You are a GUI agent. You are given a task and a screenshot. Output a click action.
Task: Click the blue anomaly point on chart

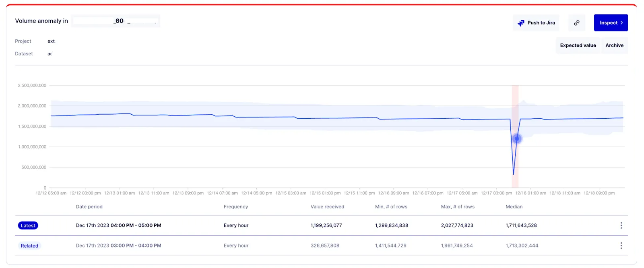[x=517, y=139]
